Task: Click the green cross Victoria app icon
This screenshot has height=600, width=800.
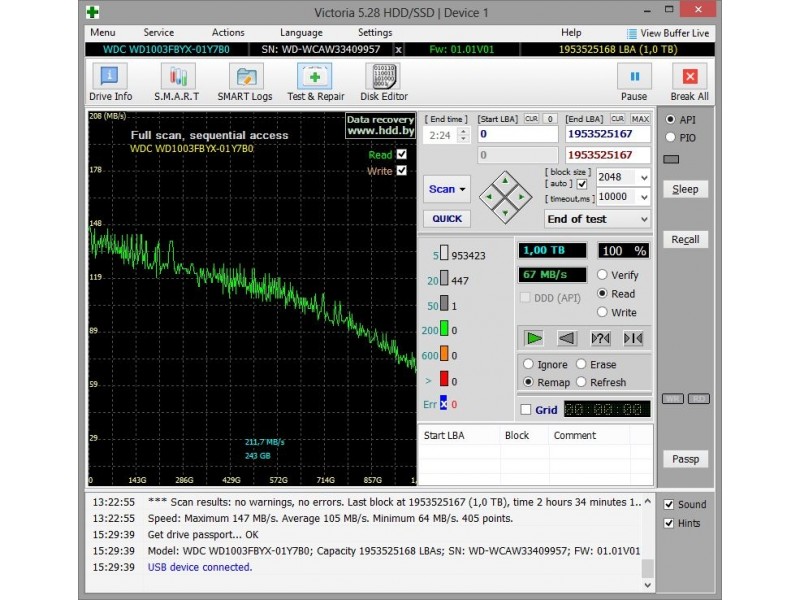Action: tap(92, 12)
